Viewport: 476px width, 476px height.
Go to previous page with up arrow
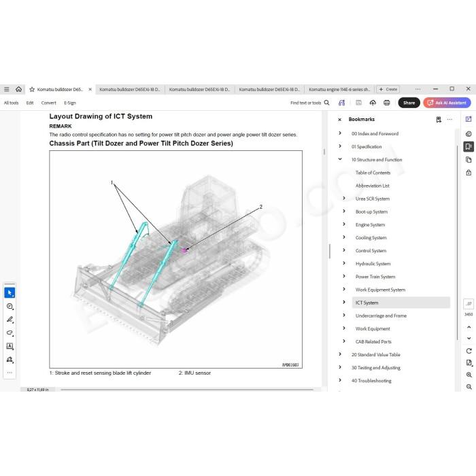pyautogui.click(x=469, y=327)
